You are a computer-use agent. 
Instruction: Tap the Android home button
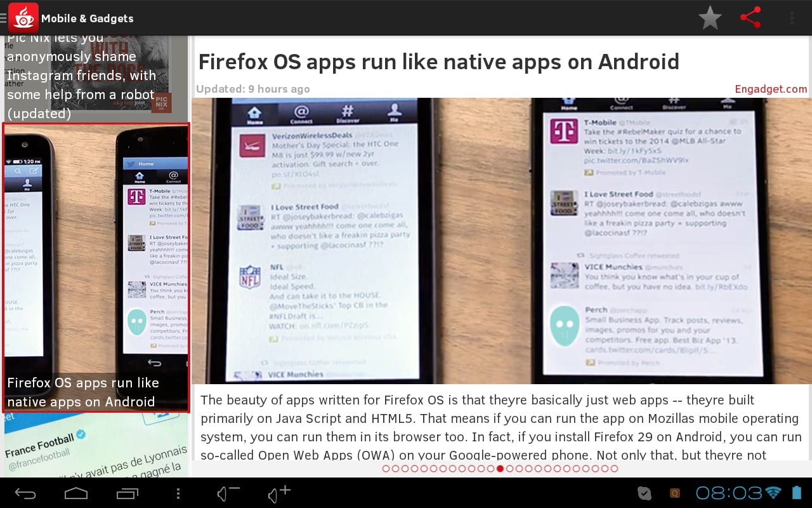(76, 493)
